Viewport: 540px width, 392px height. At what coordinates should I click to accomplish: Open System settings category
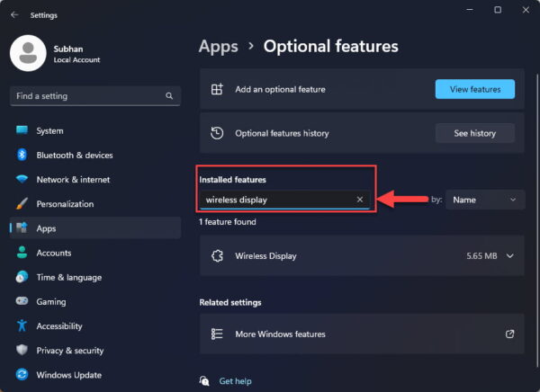point(49,130)
